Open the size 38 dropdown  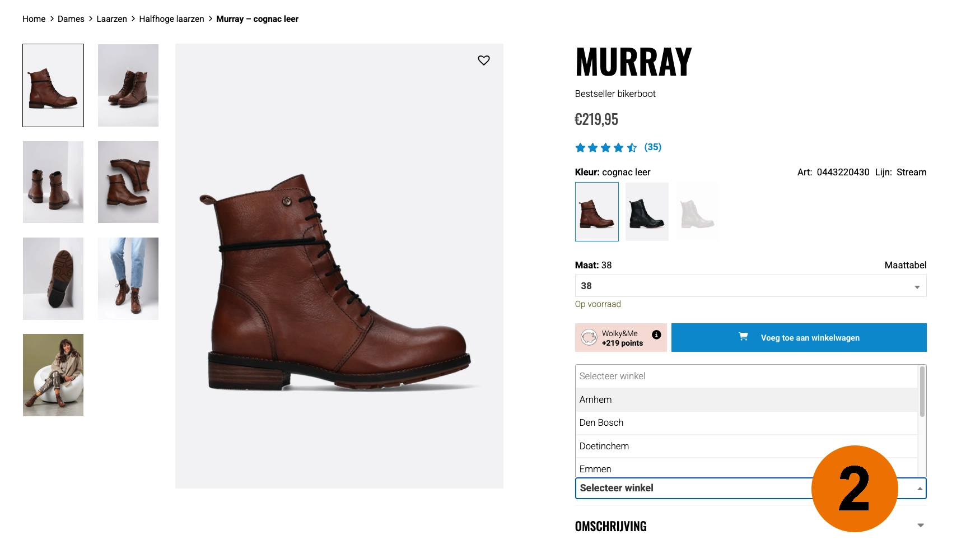coord(750,286)
